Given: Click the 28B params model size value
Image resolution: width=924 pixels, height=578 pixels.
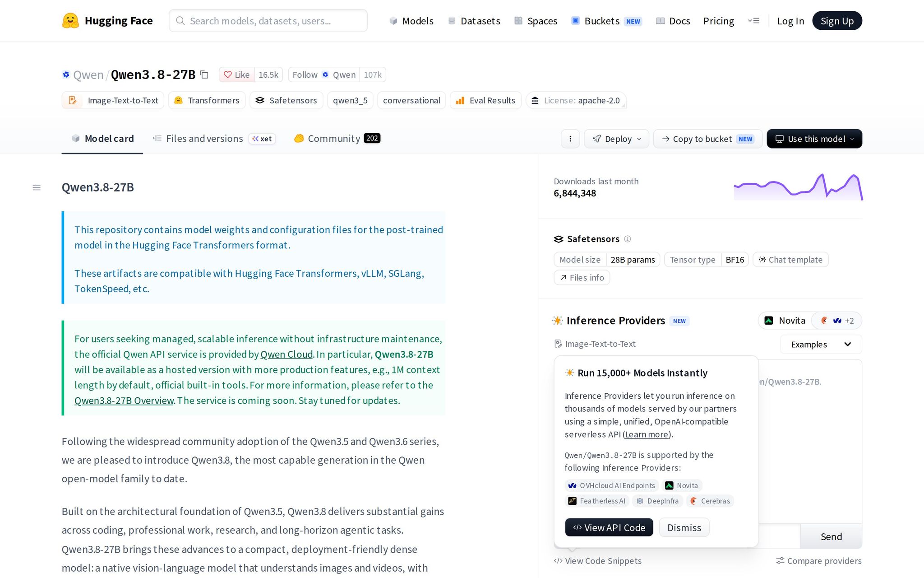Looking at the screenshot, I should [633, 260].
